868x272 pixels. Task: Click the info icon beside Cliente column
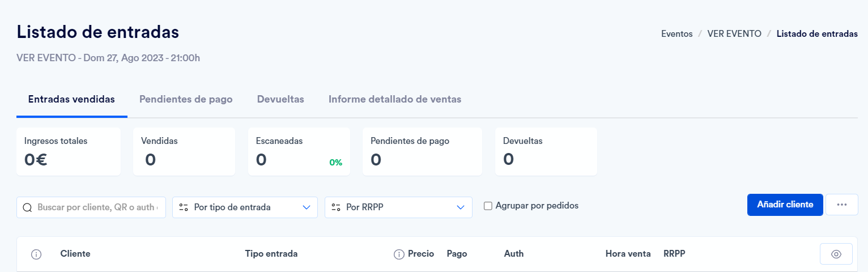36,254
